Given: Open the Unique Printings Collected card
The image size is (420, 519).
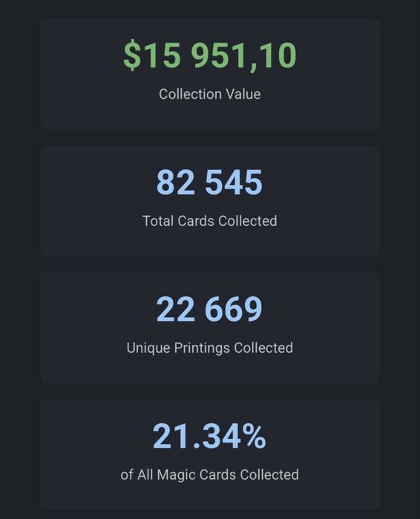Looking at the screenshot, I should tap(210, 327).
